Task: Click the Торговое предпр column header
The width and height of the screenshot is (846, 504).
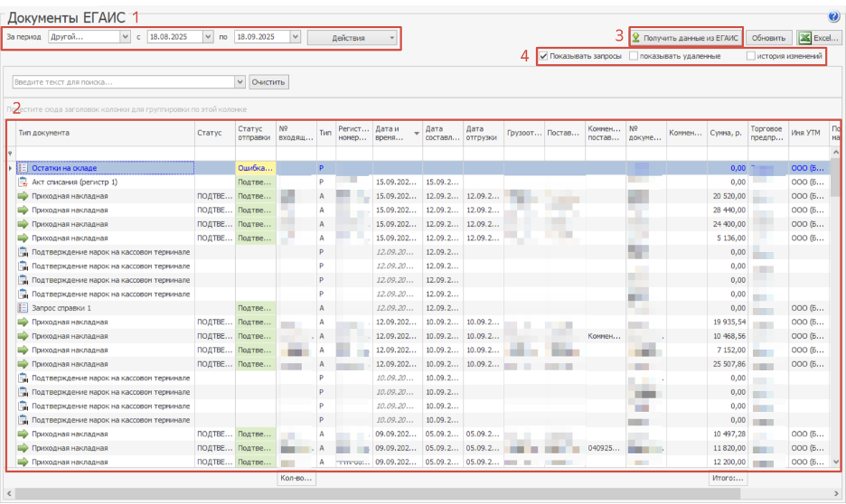Action: (x=767, y=133)
